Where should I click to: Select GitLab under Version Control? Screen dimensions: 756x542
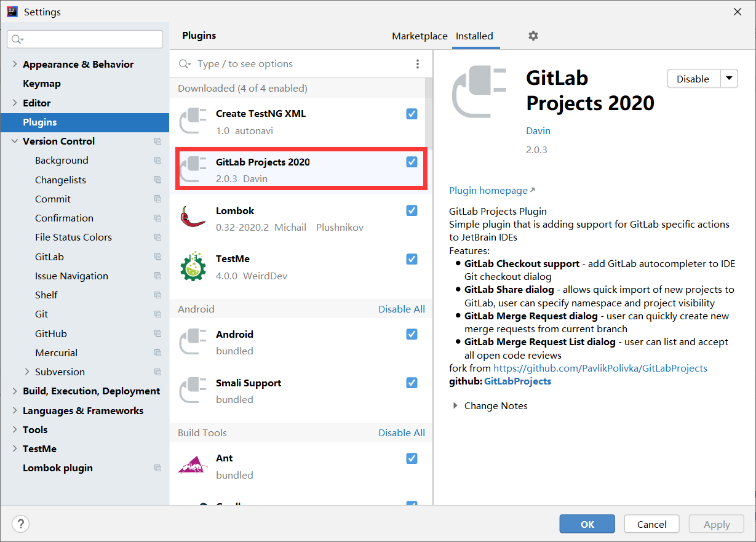49,257
